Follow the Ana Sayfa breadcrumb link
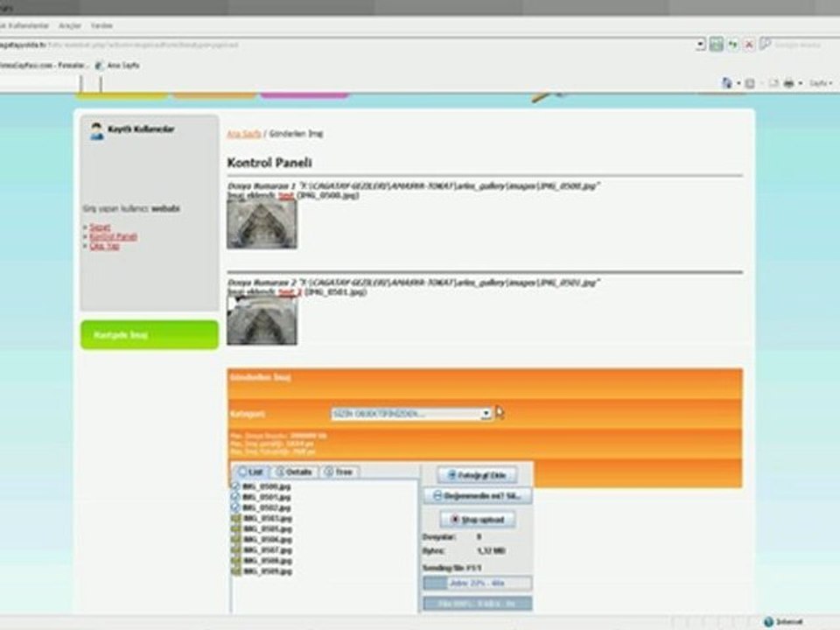840x630 pixels. 244,133
